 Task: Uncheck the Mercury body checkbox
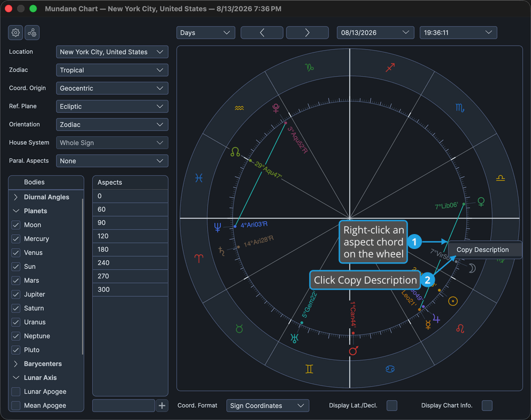pyautogui.click(x=16, y=239)
